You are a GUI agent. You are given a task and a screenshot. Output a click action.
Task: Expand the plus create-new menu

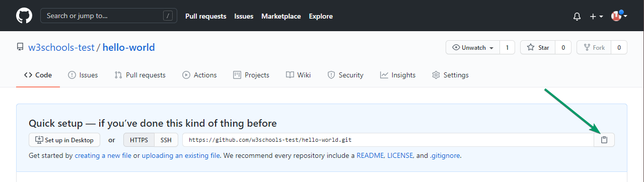click(x=596, y=16)
